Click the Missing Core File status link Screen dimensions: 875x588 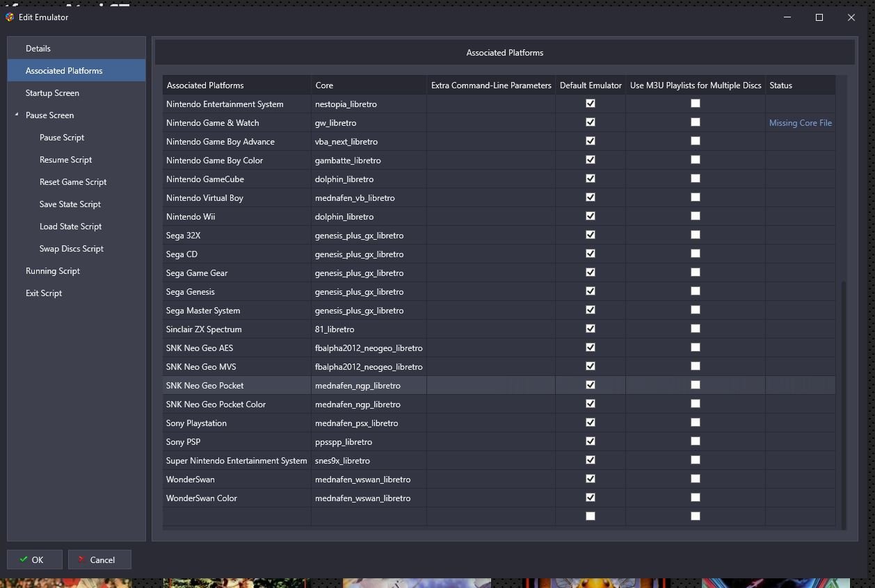pos(801,123)
